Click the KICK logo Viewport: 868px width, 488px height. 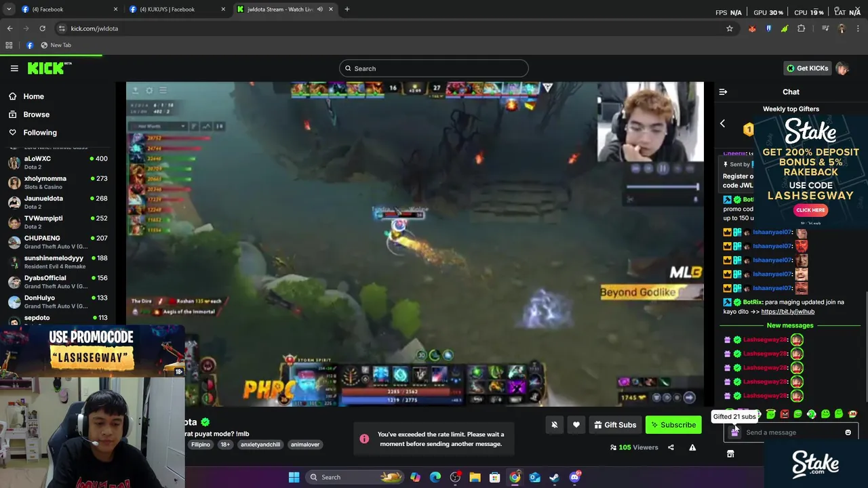click(x=50, y=68)
